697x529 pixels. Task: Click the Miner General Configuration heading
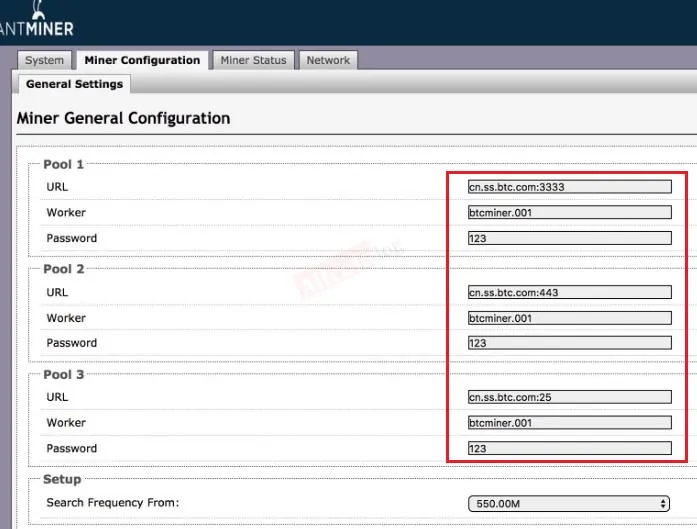click(124, 118)
